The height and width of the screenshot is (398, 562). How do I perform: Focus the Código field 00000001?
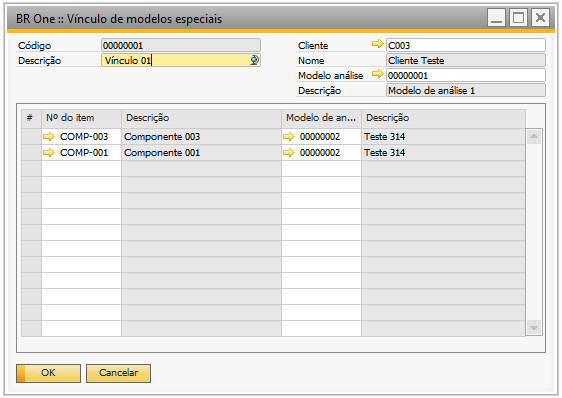(x=181, y=46)
